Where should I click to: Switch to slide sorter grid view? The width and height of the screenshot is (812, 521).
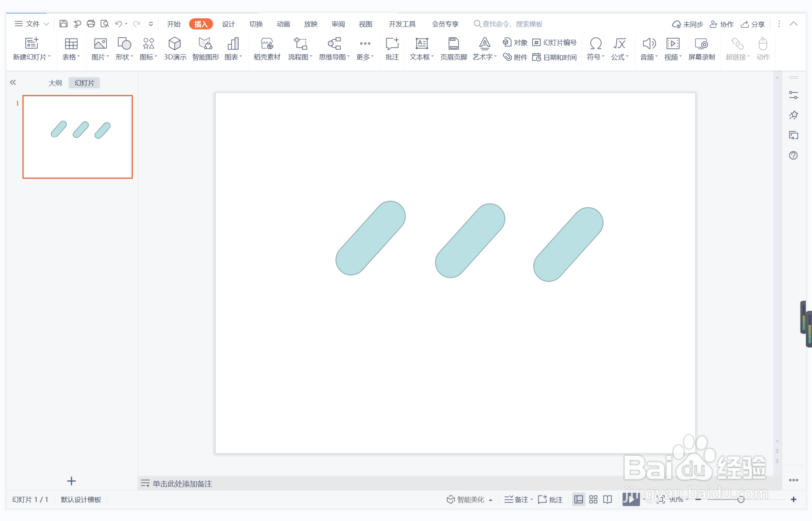[x=593, y=499]
